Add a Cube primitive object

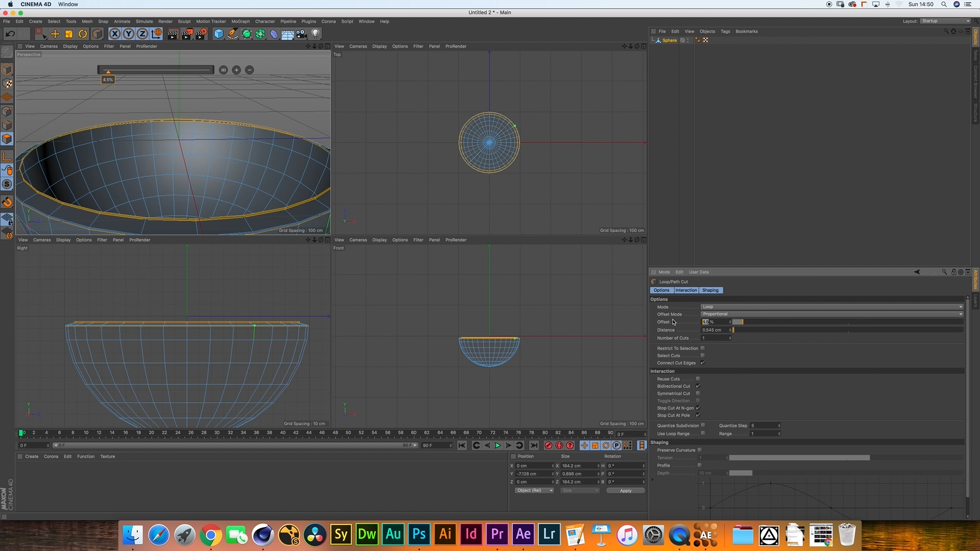(x=218, y=34)
